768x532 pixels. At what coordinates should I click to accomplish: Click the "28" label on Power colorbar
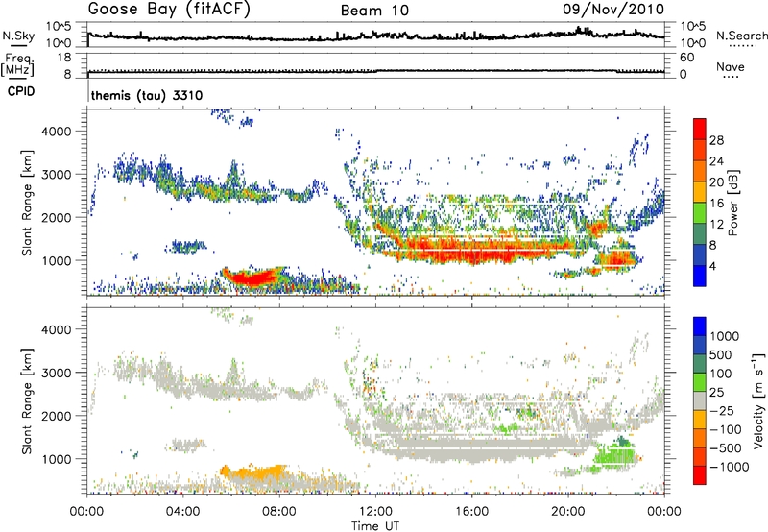(716, 140)
